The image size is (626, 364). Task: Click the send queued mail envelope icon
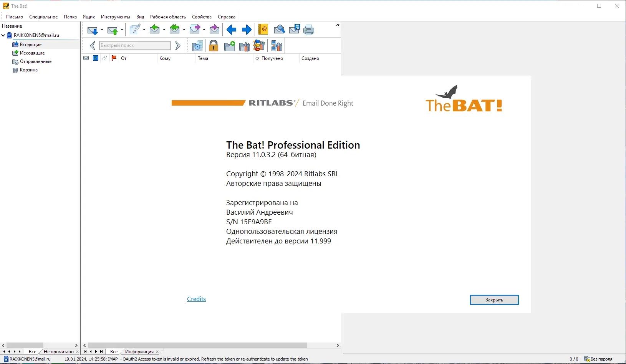(113, 30)
